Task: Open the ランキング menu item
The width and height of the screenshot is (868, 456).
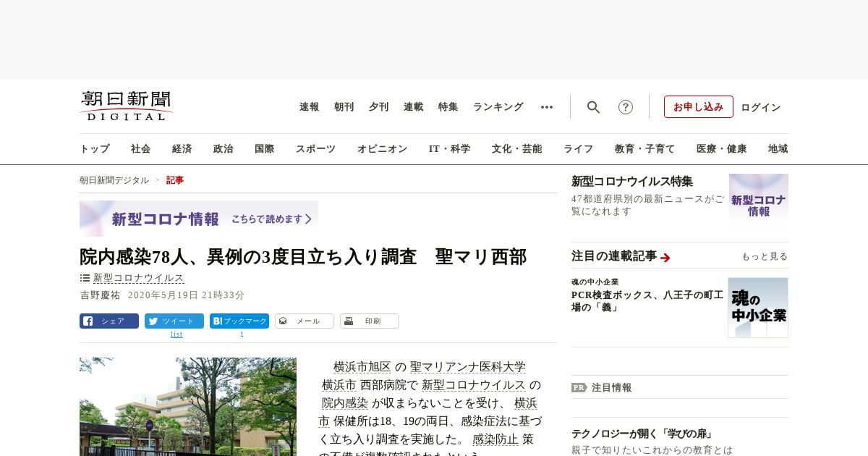Action: [x=498, y=107]
